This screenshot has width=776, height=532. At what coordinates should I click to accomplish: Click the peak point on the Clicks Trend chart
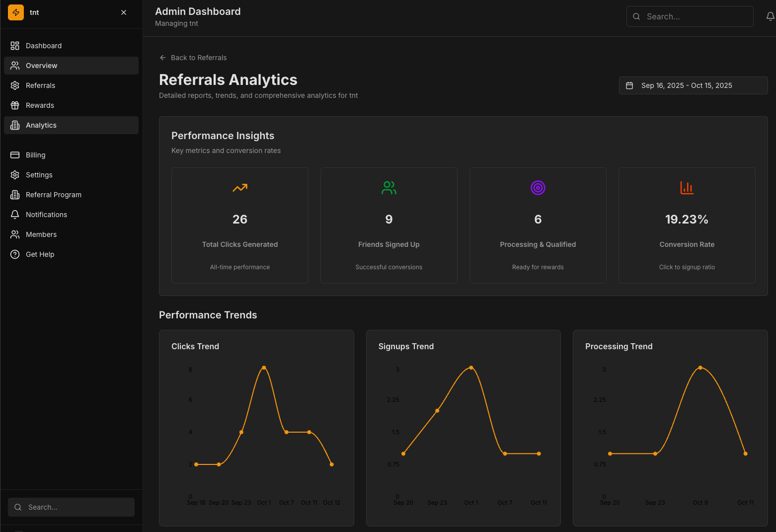click(x=264, y=368)
